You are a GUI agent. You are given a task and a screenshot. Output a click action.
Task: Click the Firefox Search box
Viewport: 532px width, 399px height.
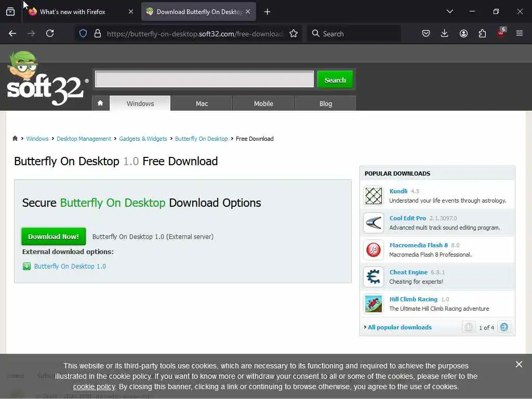click(x=354, y=34)
